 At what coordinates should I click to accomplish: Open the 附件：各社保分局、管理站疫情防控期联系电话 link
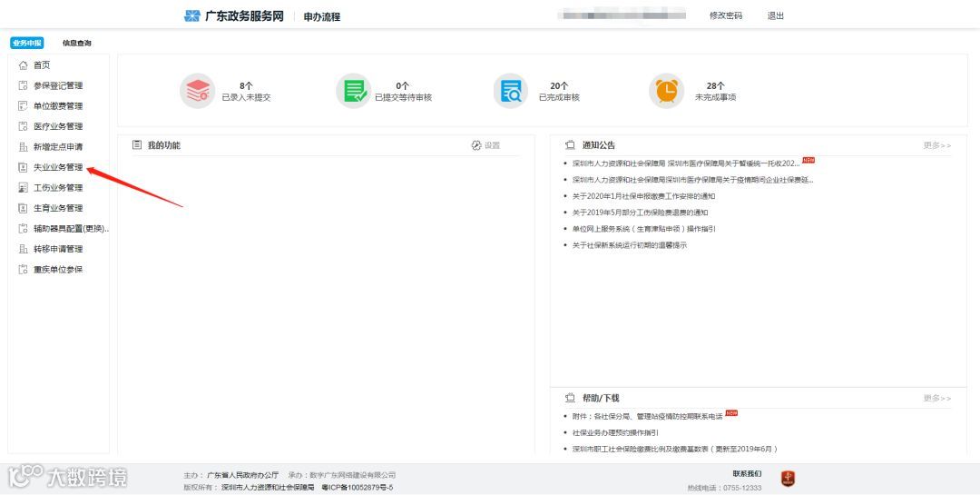coord(648,416)
